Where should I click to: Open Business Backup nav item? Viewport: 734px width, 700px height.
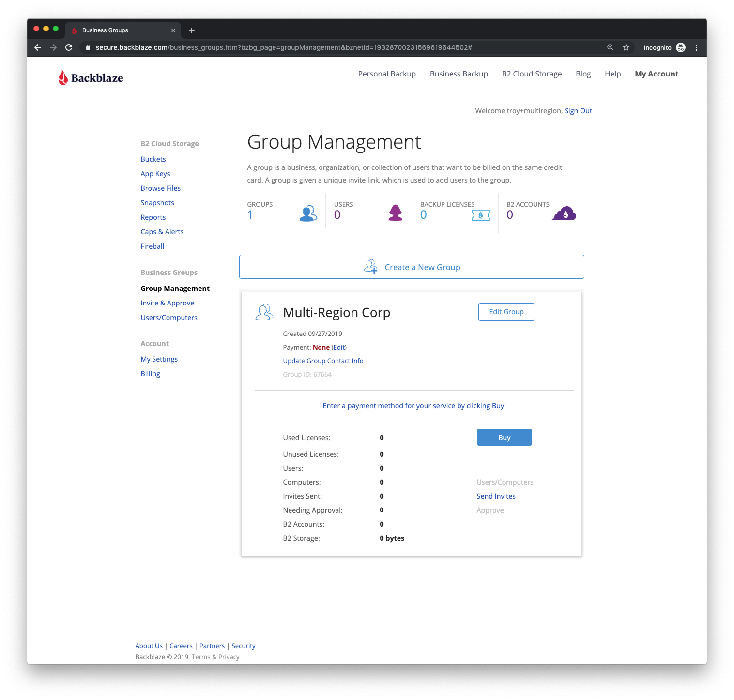click(459, 74)
